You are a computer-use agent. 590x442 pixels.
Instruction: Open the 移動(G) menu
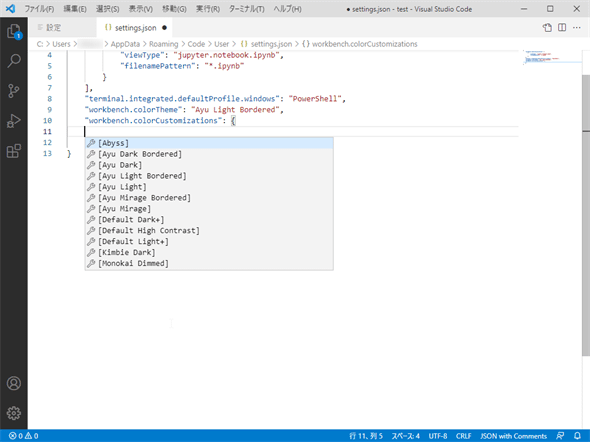(x=174, y=9)
